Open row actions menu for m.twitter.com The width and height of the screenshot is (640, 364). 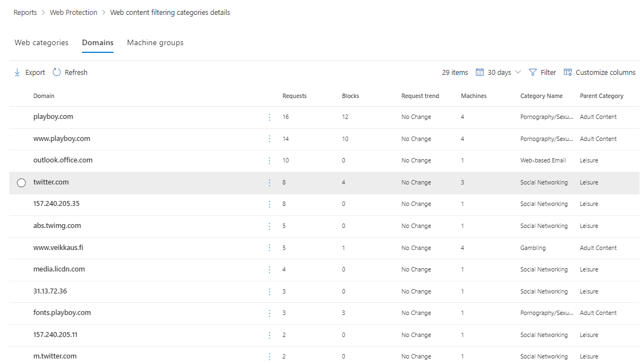pos(269,356)
